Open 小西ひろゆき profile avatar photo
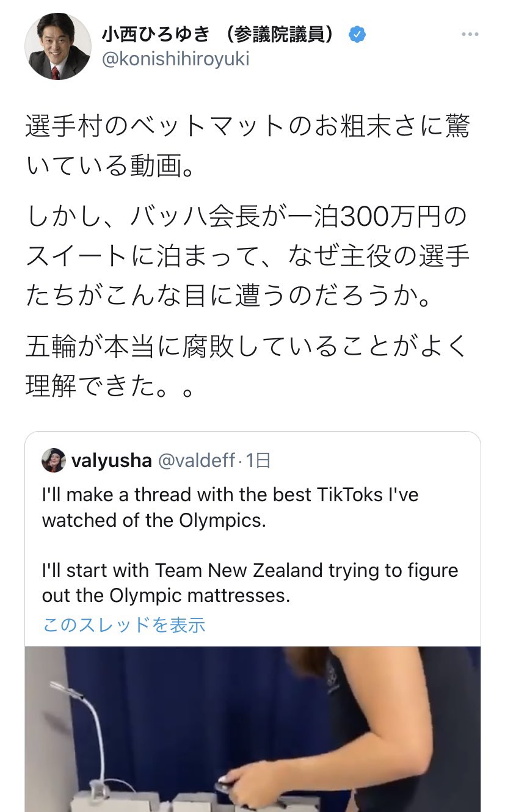505x812 pixels. (x=57, y=47)
